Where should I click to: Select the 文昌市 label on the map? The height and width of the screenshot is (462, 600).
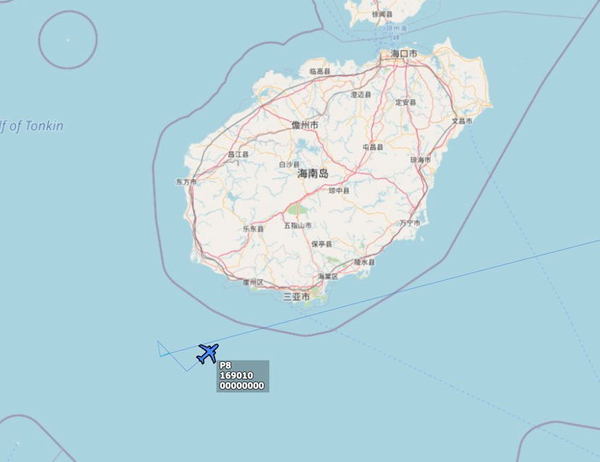click(x=462, y=121)
